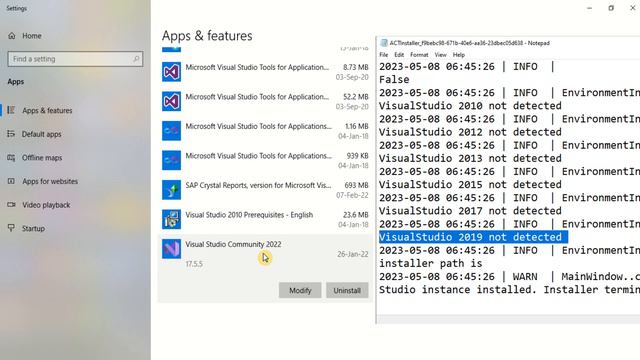Click the search magnifier icon in Settings
The height and width of the screenshot is (360, 640).
pos(136,59)
